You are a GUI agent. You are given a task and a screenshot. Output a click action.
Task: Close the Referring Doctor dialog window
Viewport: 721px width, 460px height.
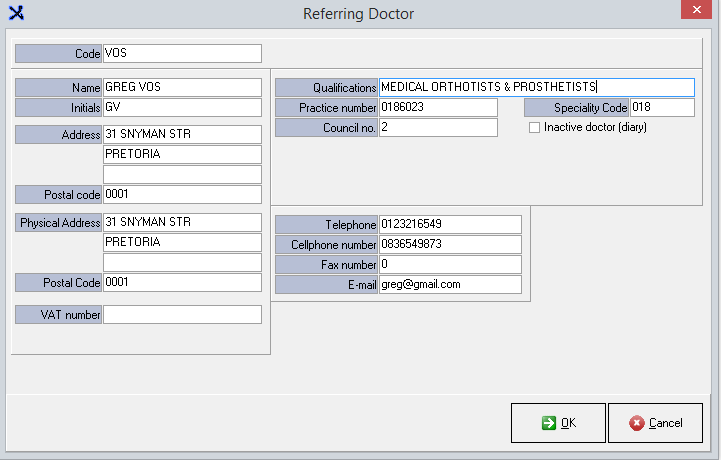696,12
